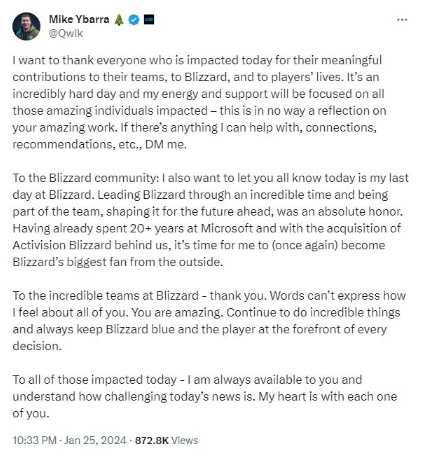Image resolution: width=424 pixels, height=456 pixels.
Task: Click the Christmas tree emoji beside the name
Action: [x=119, y=20]
